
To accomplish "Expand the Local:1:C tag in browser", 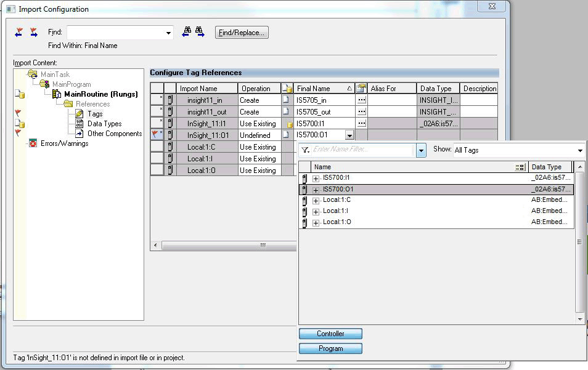I will point(316,201).
